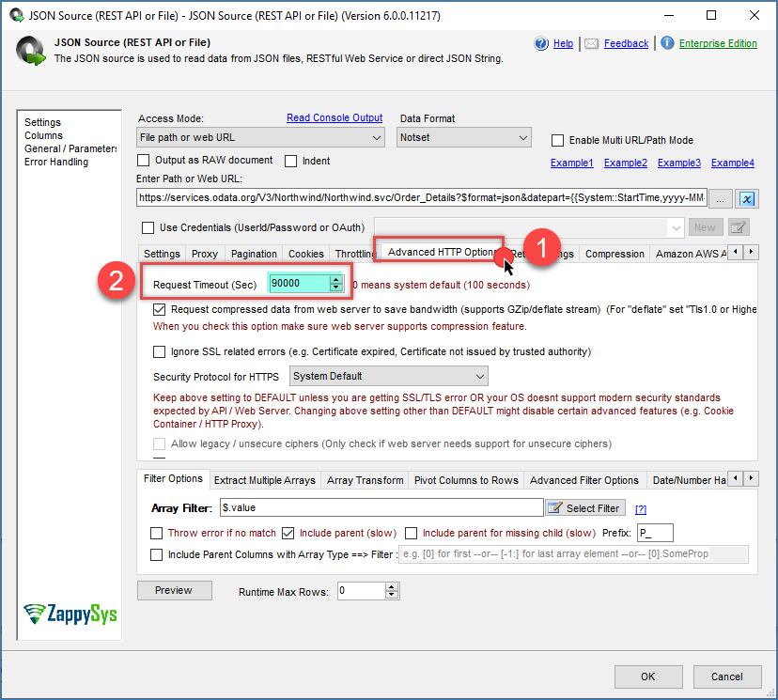Viewport: 778px width, 700px height.
Task: Click the Help question mark icon
Action: click(x=541, y=43)
